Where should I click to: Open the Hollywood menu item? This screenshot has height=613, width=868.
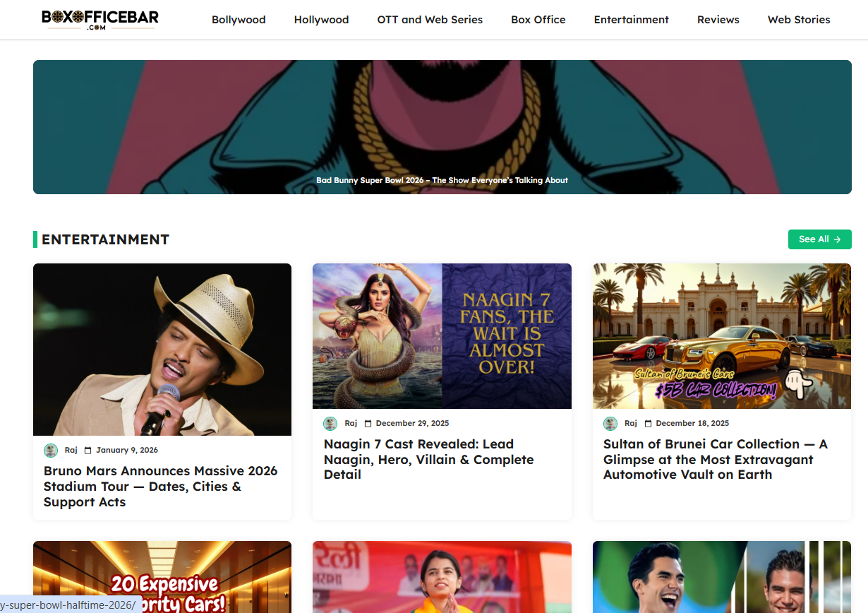pyautogui.click(x=321, y=20)
